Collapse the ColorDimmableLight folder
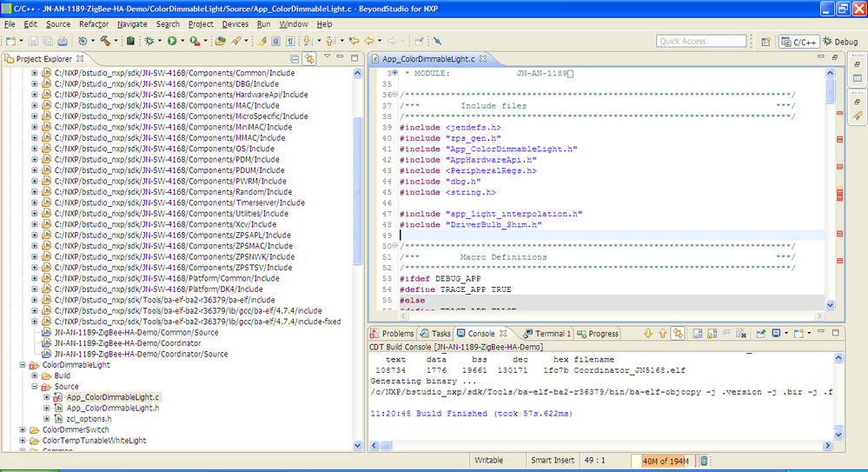Image resolution: width=868 pixels, height=472 pixels. click(23, 365)
